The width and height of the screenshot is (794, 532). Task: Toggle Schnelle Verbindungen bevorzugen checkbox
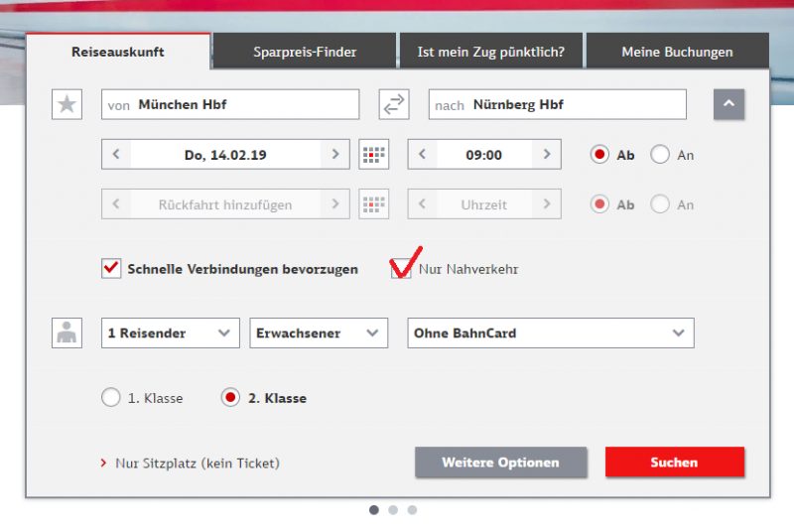coord(111,269)
